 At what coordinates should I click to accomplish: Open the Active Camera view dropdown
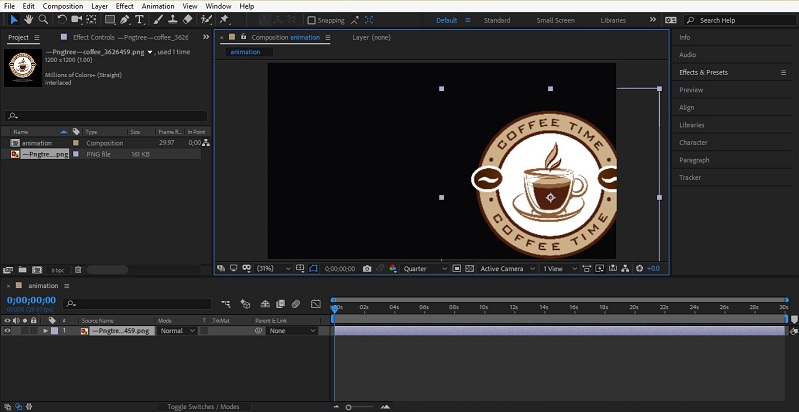click(x=505, y=268)
